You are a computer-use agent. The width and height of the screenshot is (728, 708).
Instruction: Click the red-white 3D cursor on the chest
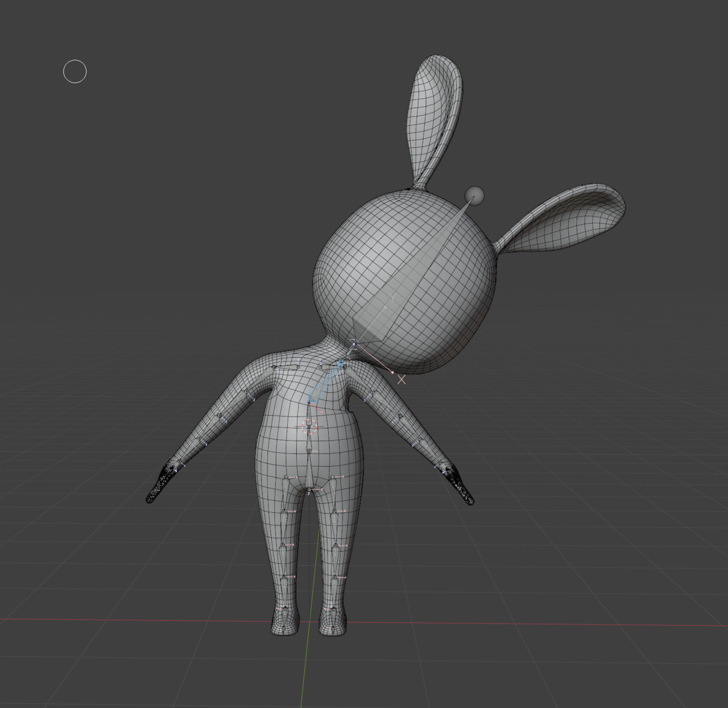pos(309,427)
